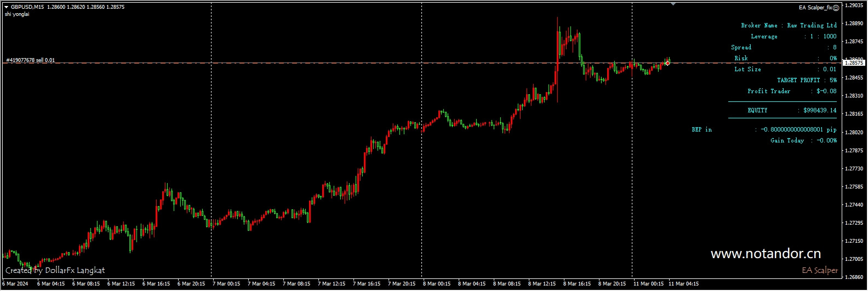
Task: Click the Profit Trader label
Action: (x=769, y=91)
